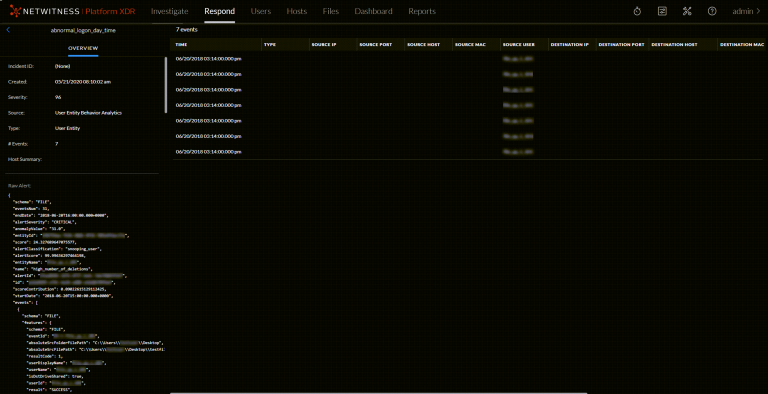768x394 pixels.
Task: Click the Severity value 96
Action: 58,97
